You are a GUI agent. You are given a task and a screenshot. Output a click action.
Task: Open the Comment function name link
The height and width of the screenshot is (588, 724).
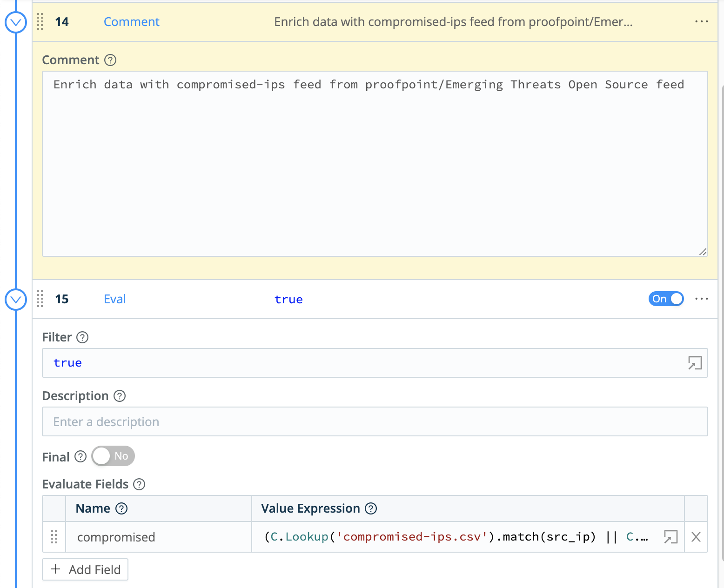pos(131,22)
